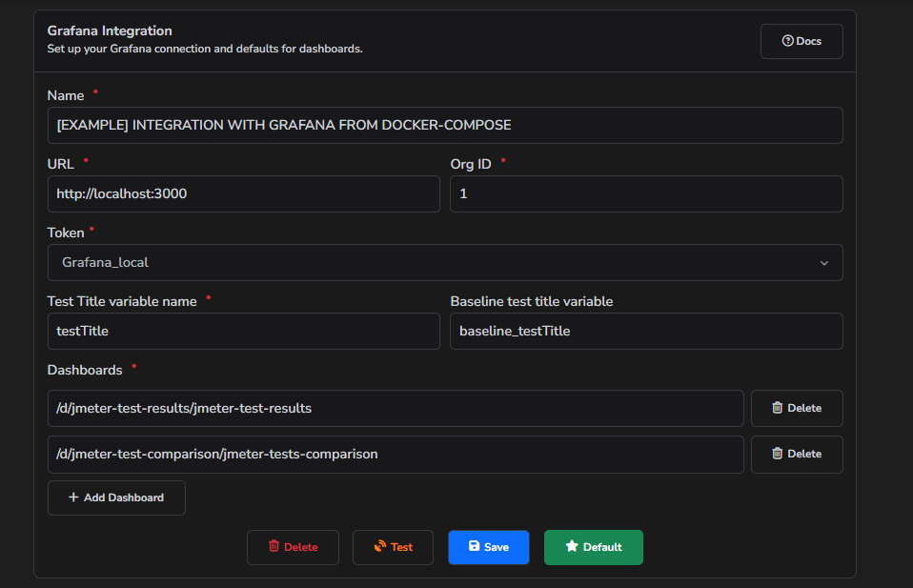Click the star icon on the Default button
This screenshot has width=913, height=588.
pos(571,547)
